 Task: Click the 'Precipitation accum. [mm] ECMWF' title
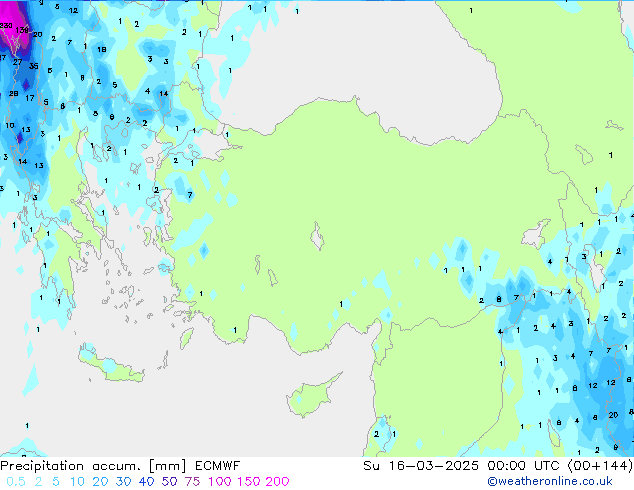tap(120, 466)
